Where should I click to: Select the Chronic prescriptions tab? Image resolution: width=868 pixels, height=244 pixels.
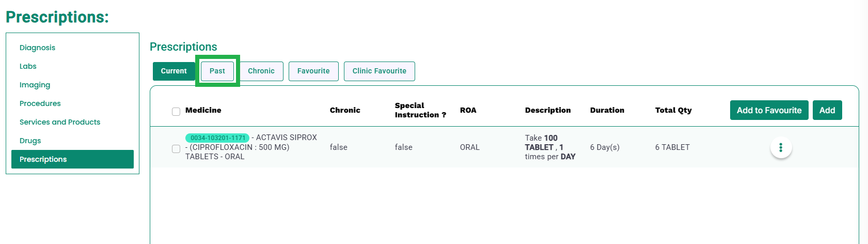tap(261, 71)
